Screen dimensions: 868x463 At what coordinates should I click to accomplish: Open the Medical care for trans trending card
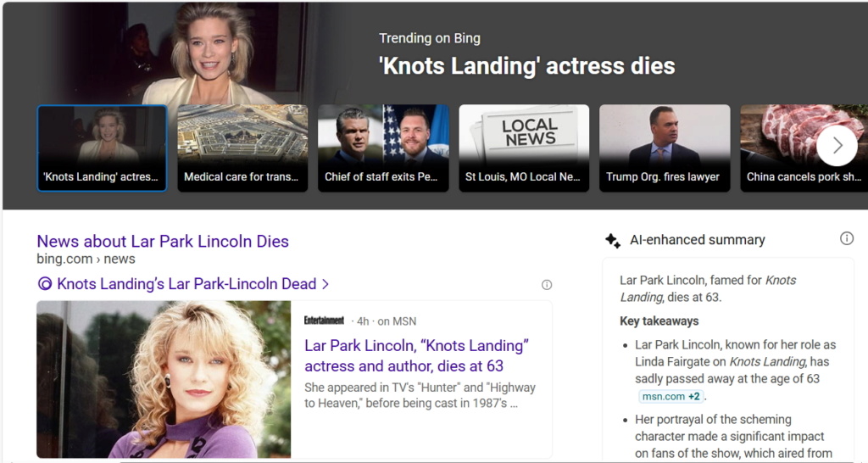(242, 148)
